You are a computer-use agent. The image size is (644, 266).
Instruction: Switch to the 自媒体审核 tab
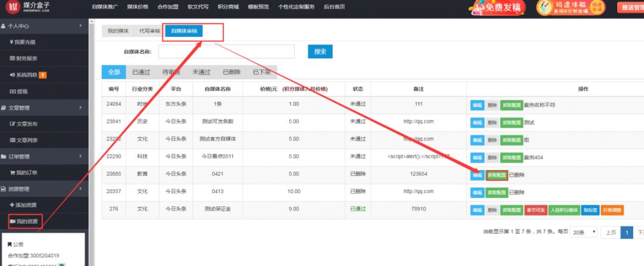(184, 31)
